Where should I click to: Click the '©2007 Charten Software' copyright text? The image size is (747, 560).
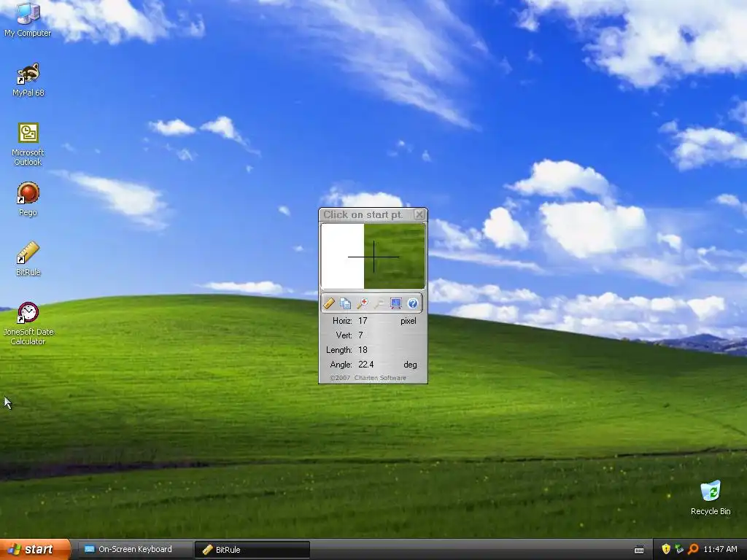click(x=368, y=378)
